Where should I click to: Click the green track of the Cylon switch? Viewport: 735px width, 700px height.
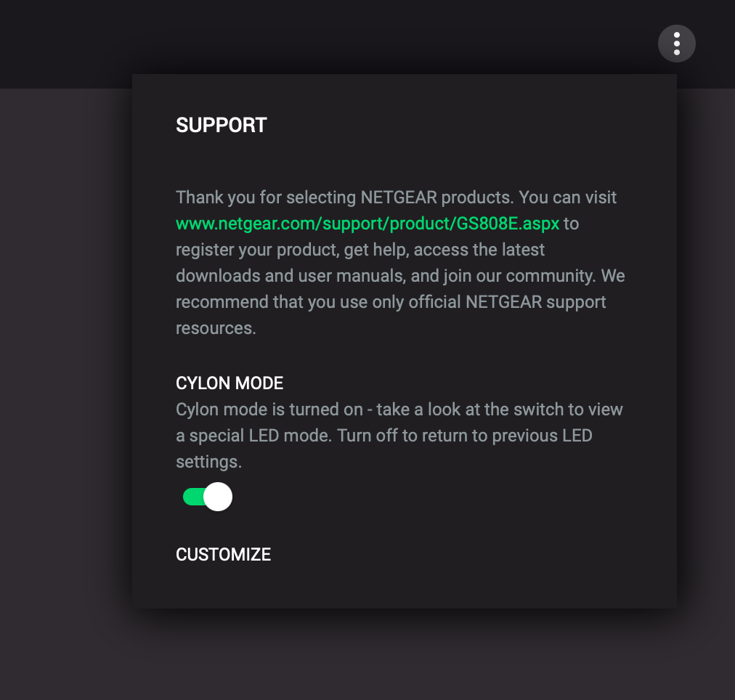pyautogui.click(x=192, y=497)
